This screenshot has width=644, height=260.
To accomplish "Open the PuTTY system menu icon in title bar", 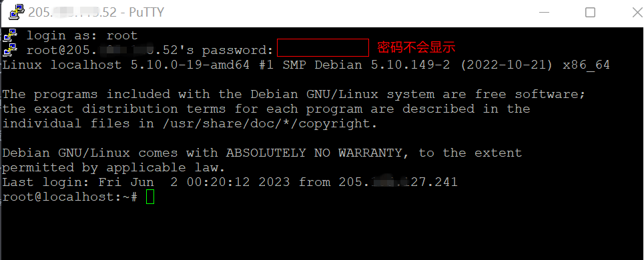I will point(17,12).
